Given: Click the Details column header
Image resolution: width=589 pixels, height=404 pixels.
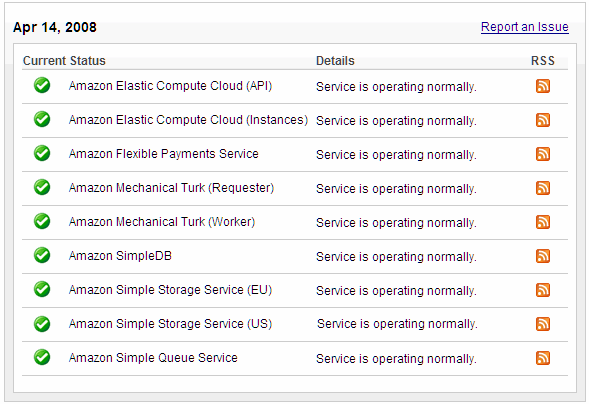Looking at the screenshot, I should point(335,60).
